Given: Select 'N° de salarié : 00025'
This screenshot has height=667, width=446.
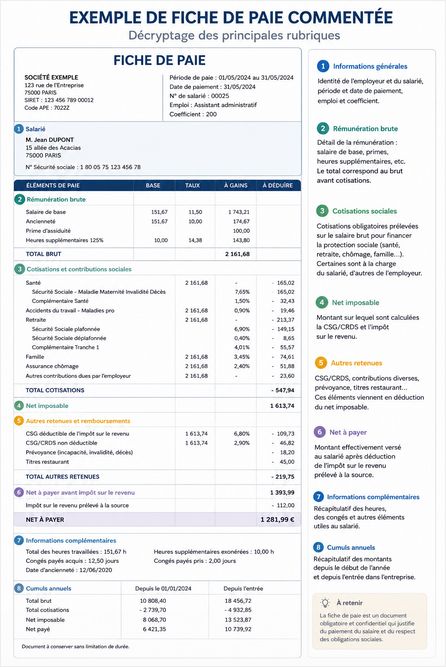Looking at the screenshot, I should coord(199,96).
